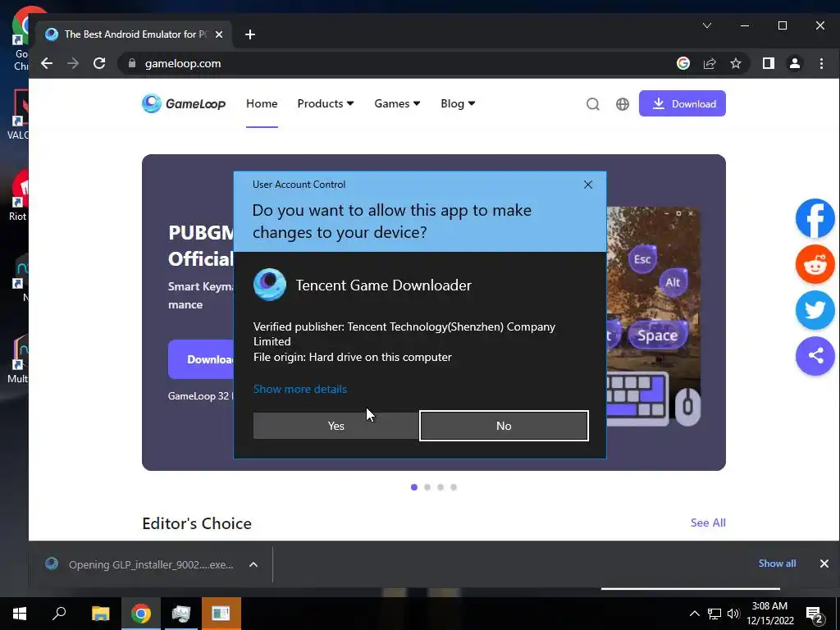840x630 pixels.
Task: Click the taskbar clock showing 3:08 AM
Action: coord(769,614)
